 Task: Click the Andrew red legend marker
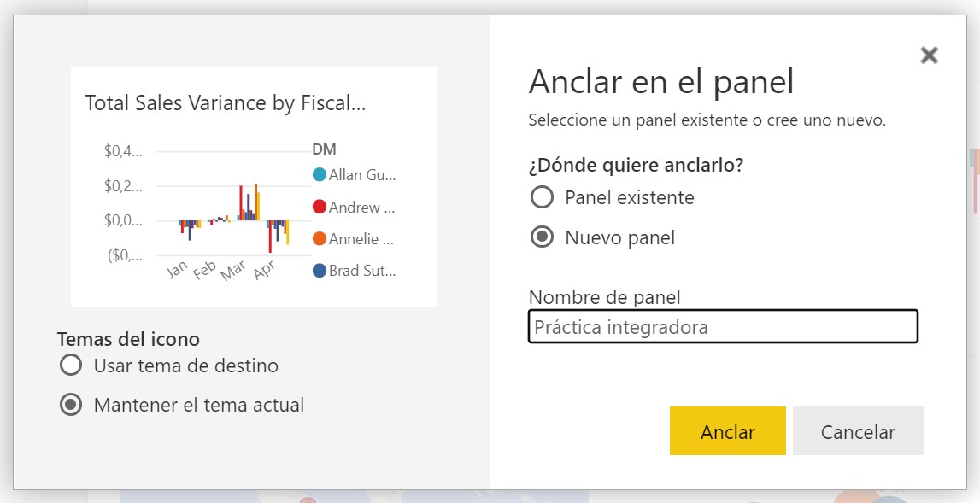click(320, 207)
